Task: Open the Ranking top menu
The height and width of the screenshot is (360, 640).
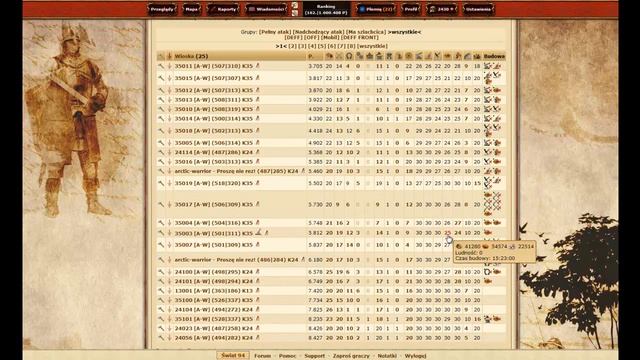Action: (x=326, y=9)
